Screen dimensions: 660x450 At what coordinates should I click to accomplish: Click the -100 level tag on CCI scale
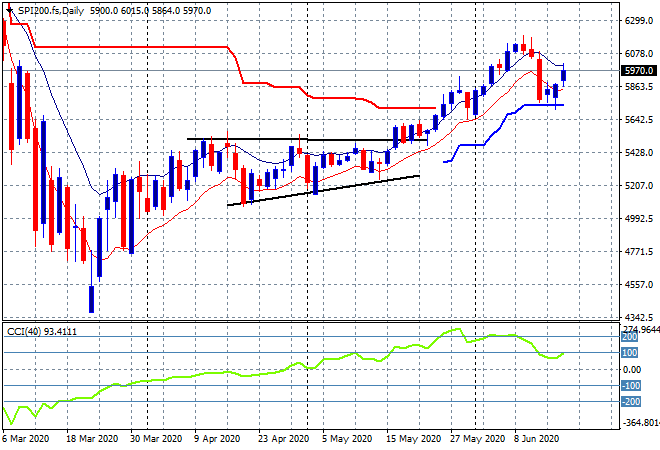pyautogui.click(x=631, y=386)
